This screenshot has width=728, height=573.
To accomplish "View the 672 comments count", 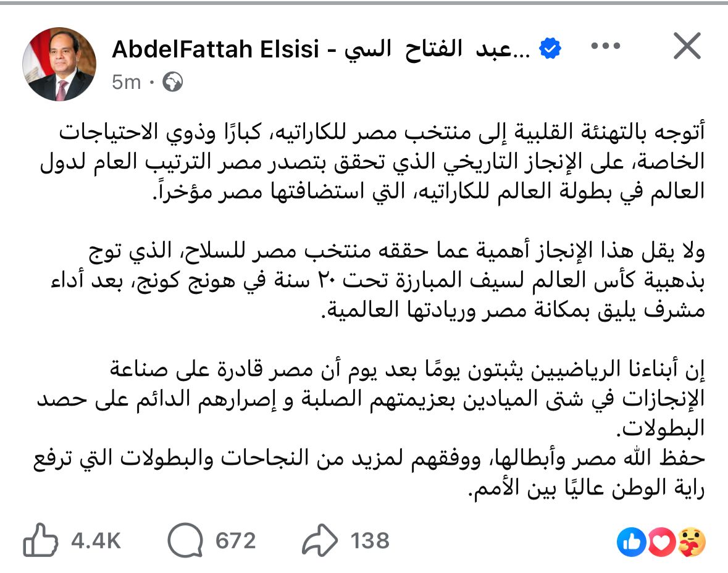I will [x=235, y=542].
